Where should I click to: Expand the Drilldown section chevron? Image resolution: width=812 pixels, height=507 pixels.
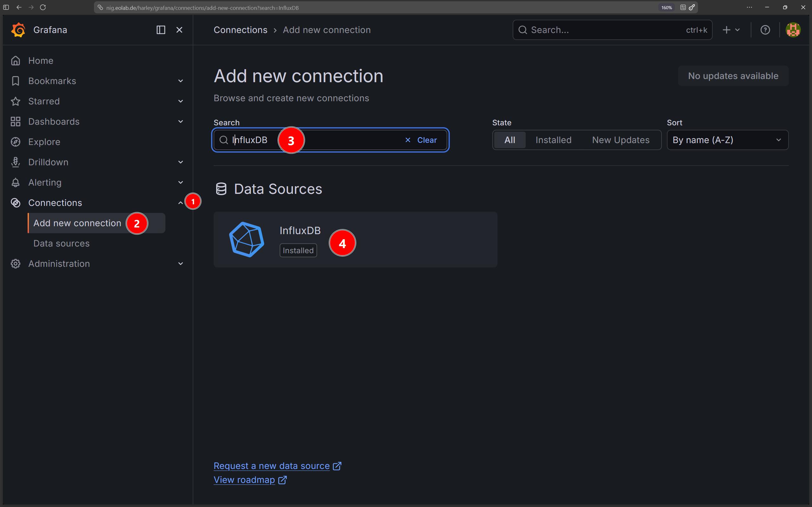pyautogui.click(x=180, y=162)
